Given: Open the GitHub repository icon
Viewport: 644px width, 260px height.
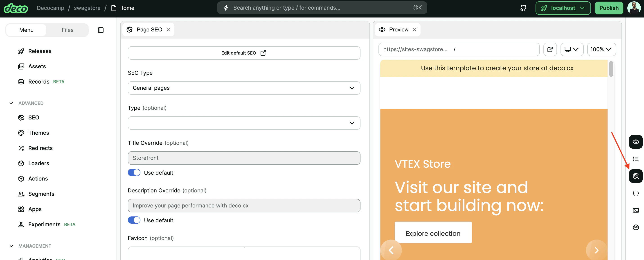Looking at the screenshot, I should tap(523, 8).
